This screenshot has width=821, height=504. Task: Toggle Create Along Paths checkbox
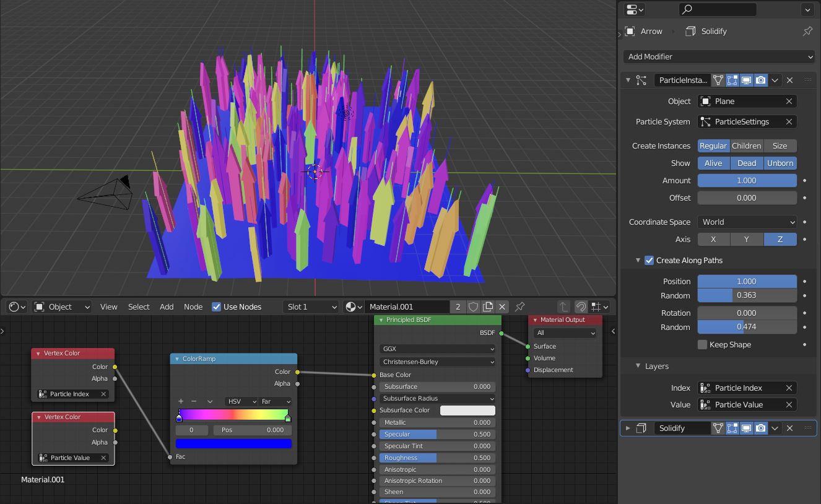(x=649, y=260)
